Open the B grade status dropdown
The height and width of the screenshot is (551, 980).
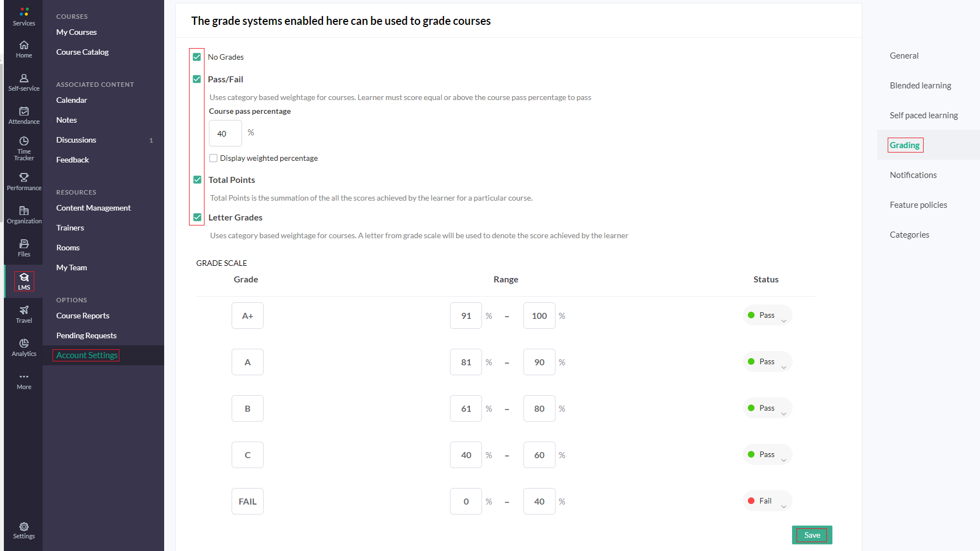pos(767,408)
